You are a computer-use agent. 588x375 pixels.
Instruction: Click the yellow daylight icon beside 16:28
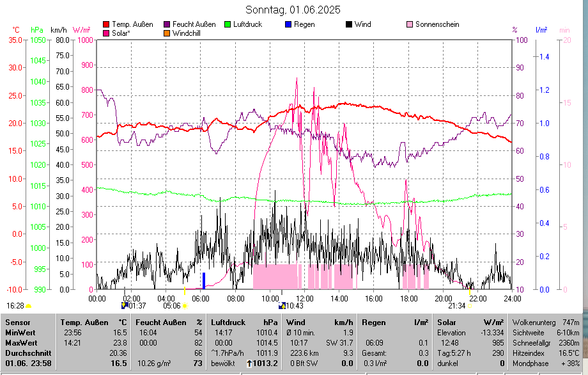[29, 306]
